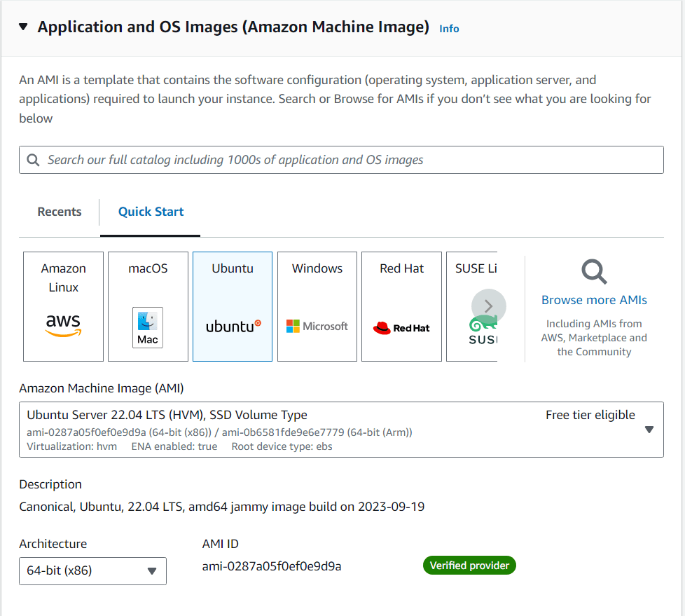Open the Quick Start tab
The height and width of the screenshot is (616, 685).
click(x=151, y=212)
